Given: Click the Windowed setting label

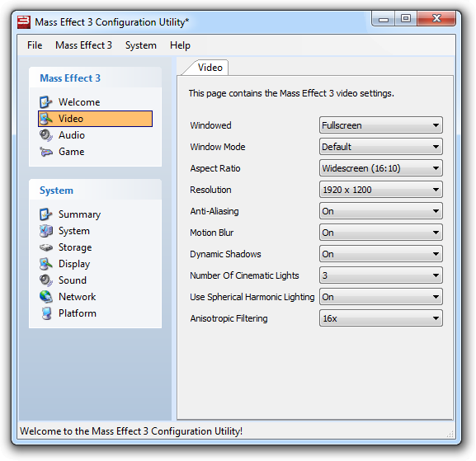Looking at the screenshot, I should 210,125.
